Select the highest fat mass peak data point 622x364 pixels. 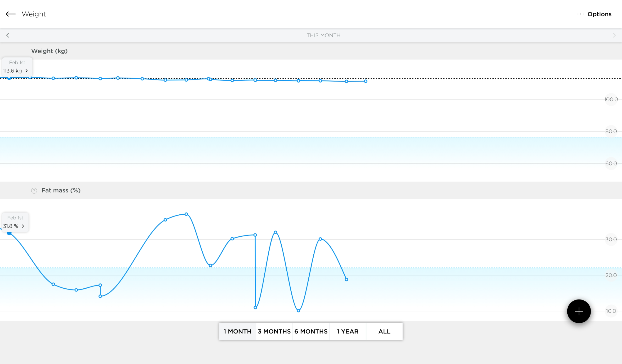click(186, 214)
